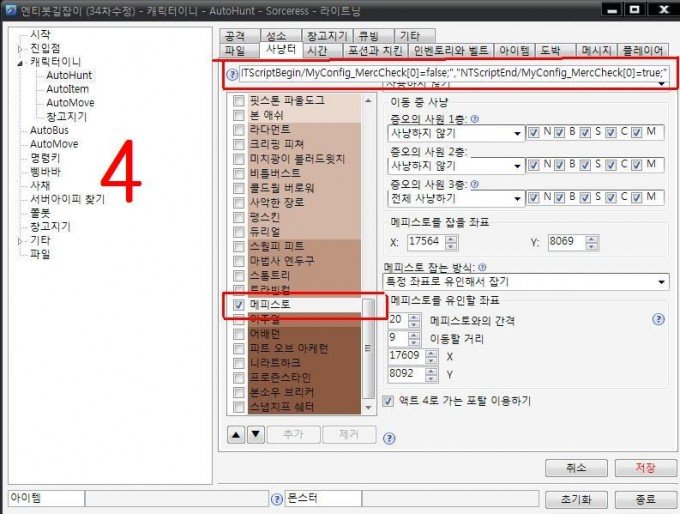Open the 메피스토 잡는 방식 dropdown

(x=526, y=282)
